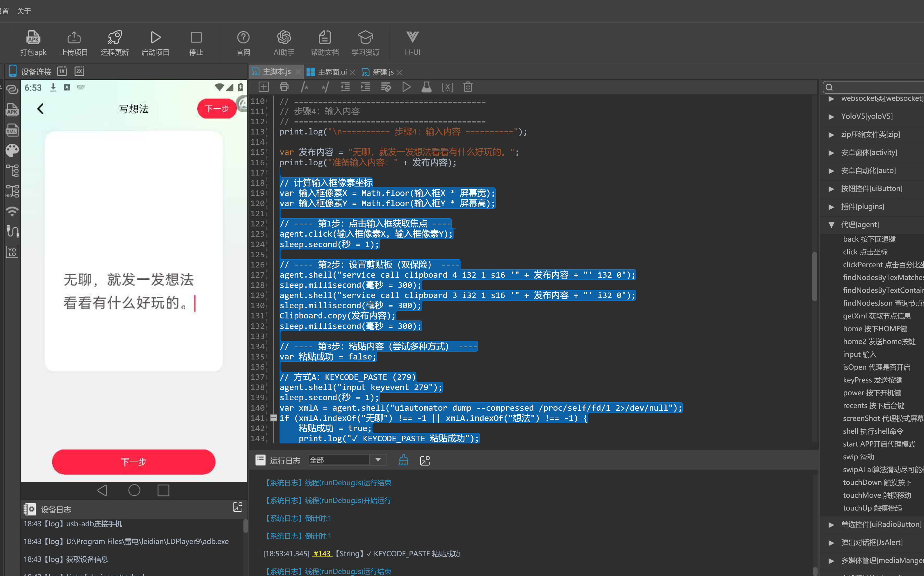Click the trash delete icon in editor toolbar

pos(468,87)
